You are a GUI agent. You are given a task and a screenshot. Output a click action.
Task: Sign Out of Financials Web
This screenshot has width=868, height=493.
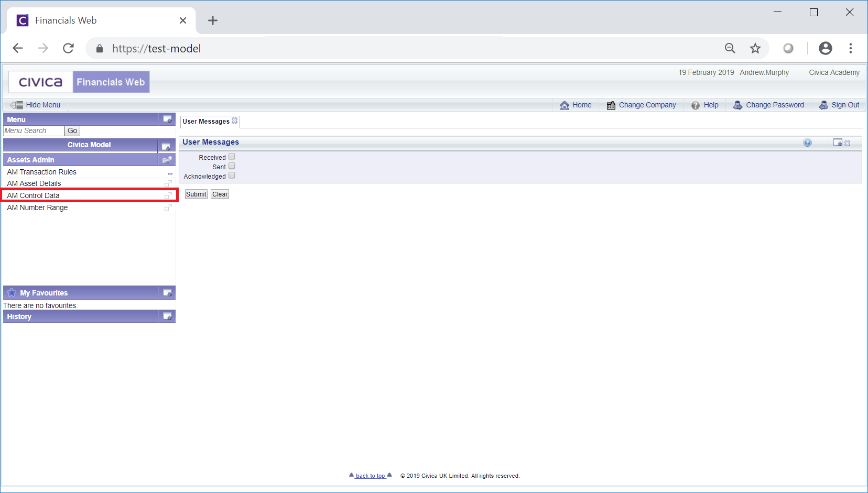pyautogui.click(x=839, y=105)
